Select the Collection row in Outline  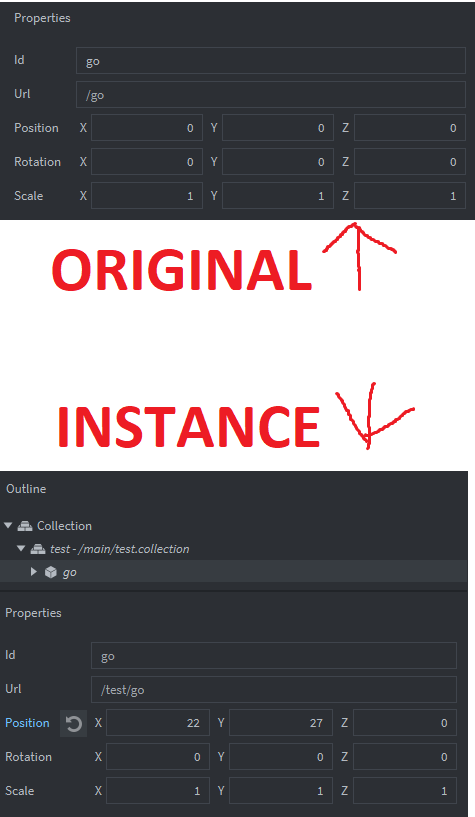coord(234,526)
